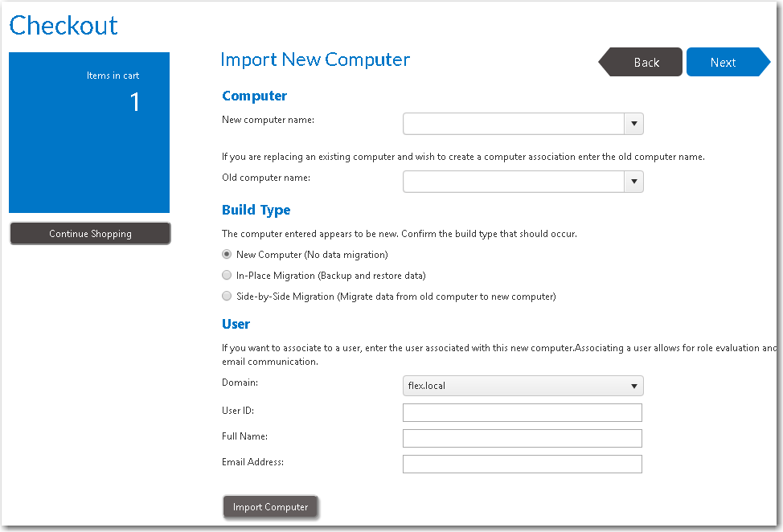Click the Back navigation button
Image resolution: width=783 pixels, height=532 pixels.
point(645,63)
